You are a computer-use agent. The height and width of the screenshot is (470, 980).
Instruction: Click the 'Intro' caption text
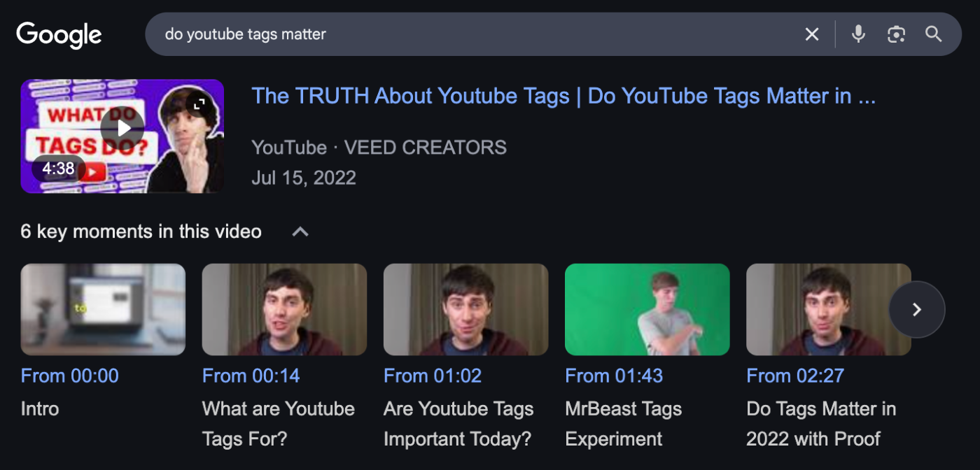click(40, 409)
